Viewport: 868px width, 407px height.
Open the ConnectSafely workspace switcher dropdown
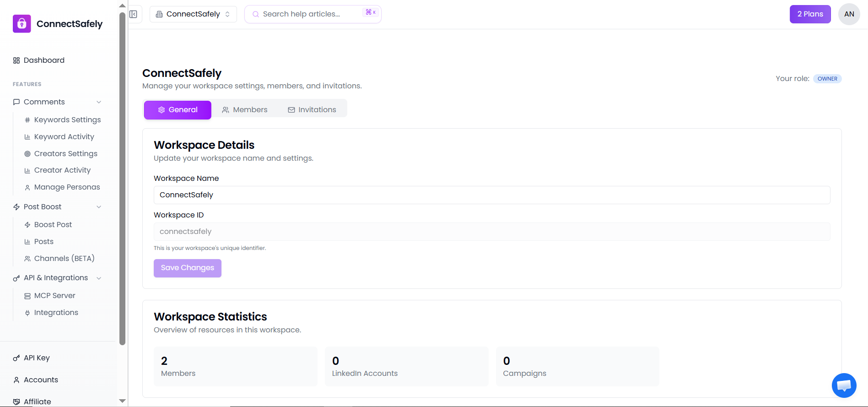click(193, 14)
